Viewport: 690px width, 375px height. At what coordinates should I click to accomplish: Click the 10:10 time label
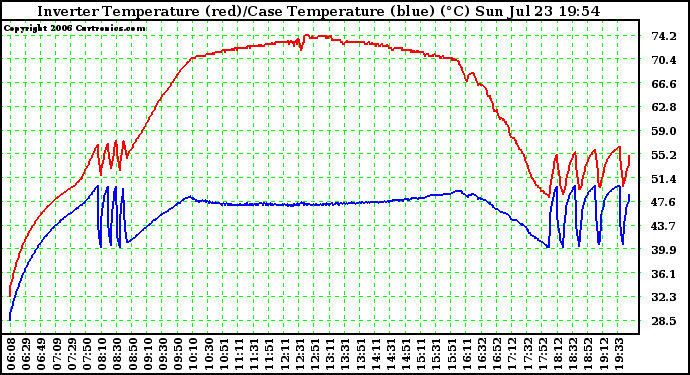pos(194,354)
